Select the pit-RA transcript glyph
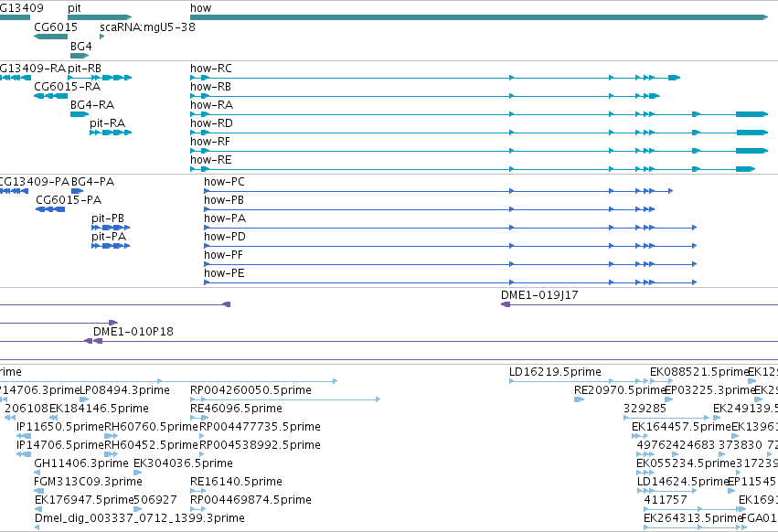778x532 pixels. [111, 133]
